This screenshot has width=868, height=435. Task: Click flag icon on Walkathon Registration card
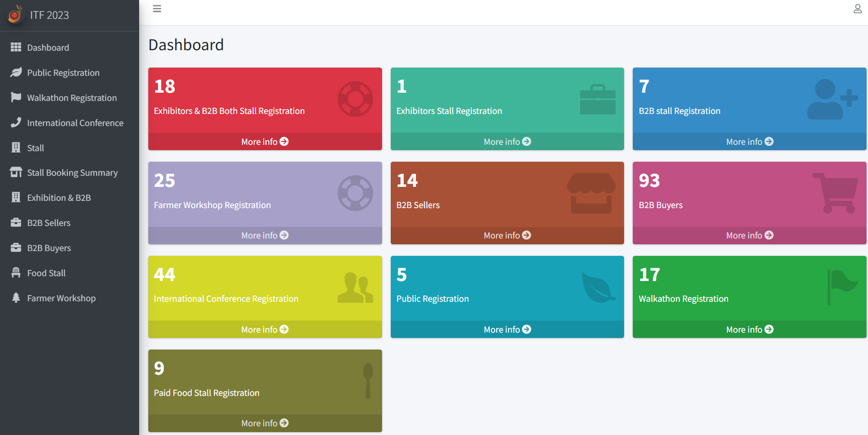pos(842,287)
